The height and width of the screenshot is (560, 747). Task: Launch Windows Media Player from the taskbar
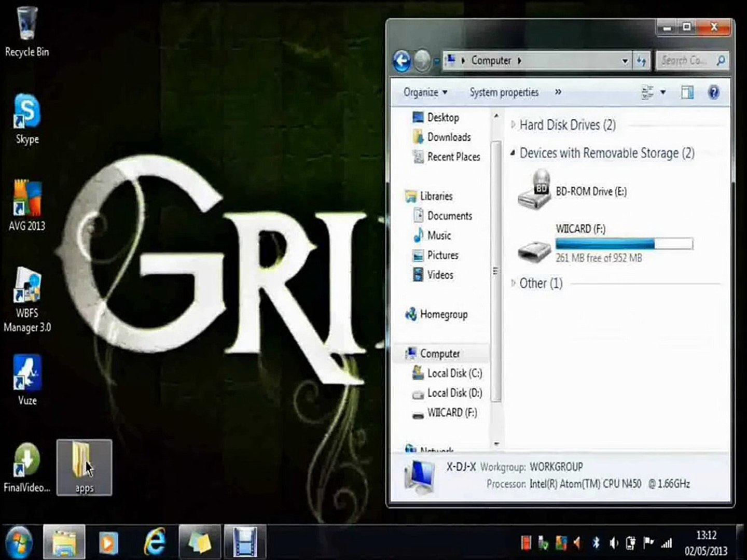point(108,542)
